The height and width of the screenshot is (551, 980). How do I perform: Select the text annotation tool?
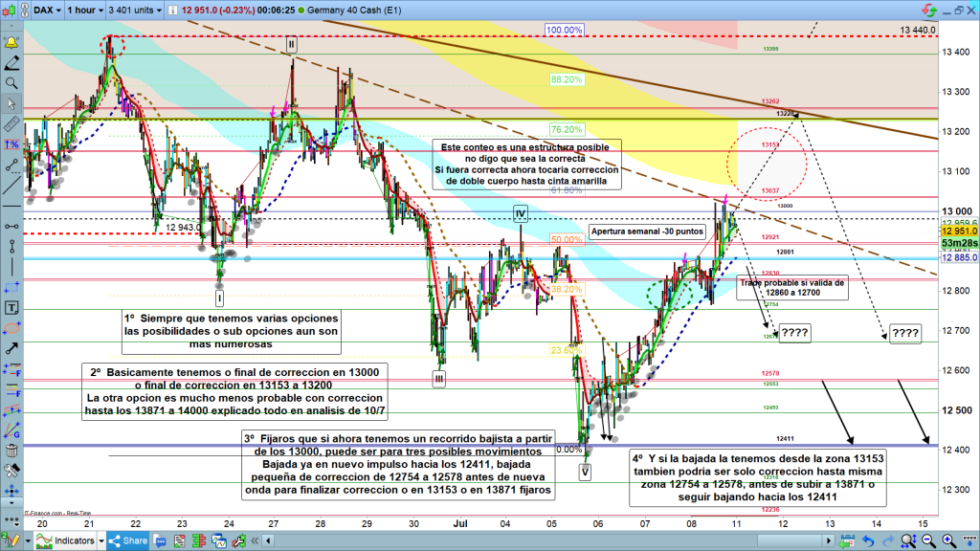11,308
